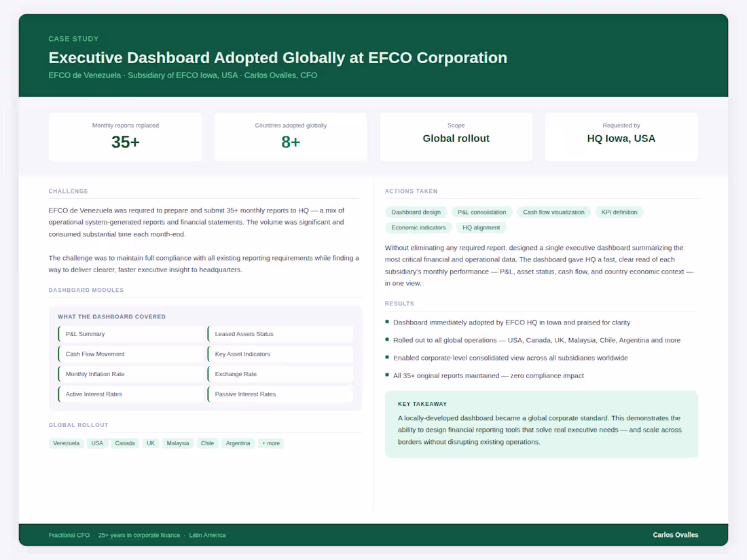The height and width of the screenshot is (560, 747).
Task: Toggle the Exchange Rate module item
Action: (280, 373)
